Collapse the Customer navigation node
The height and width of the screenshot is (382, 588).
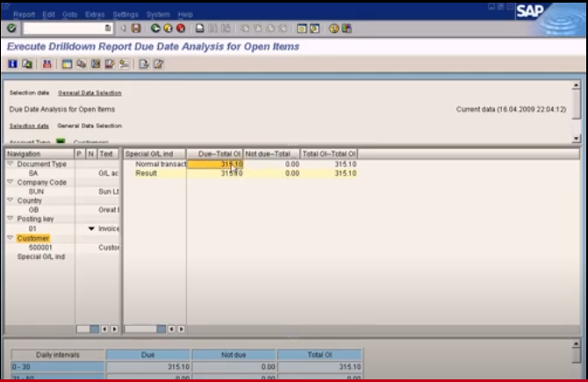(11, 238)
